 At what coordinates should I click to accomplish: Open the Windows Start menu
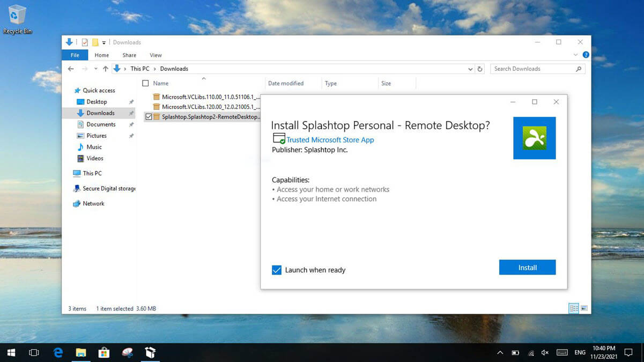(11, 352)
